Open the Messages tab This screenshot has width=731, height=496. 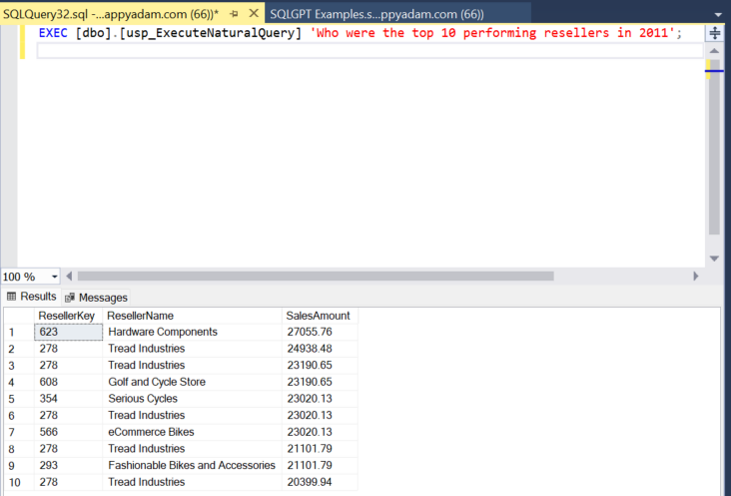pyautogui.click(x=96, y=297)
